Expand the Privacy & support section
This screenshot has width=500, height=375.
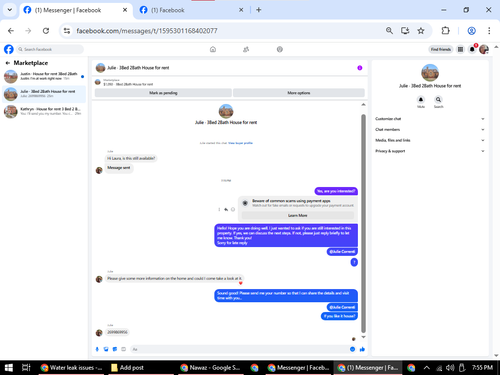[x=430, y=151]
